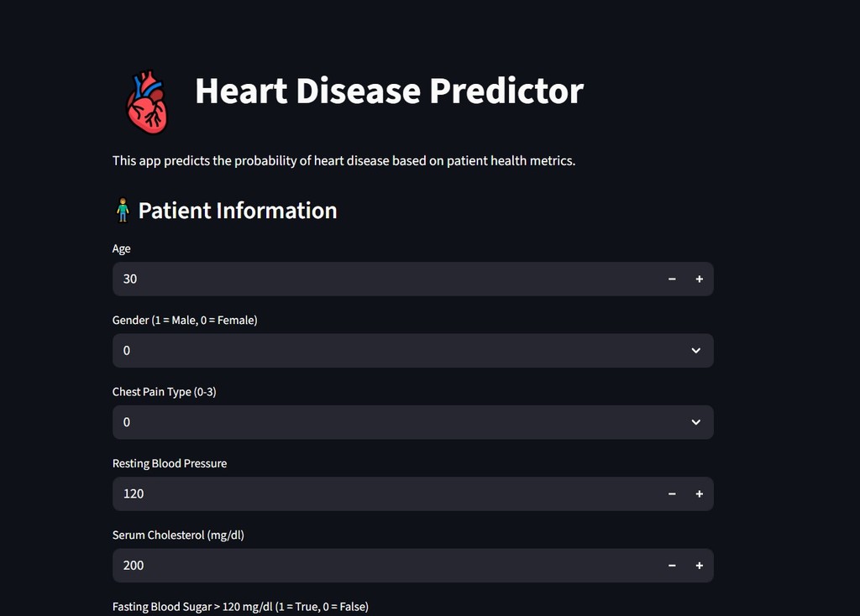This screenshot has height=616, width=860.
Task: Click the Gender (1 = Male, 0 = Female) label
Action: coord(185,320)
